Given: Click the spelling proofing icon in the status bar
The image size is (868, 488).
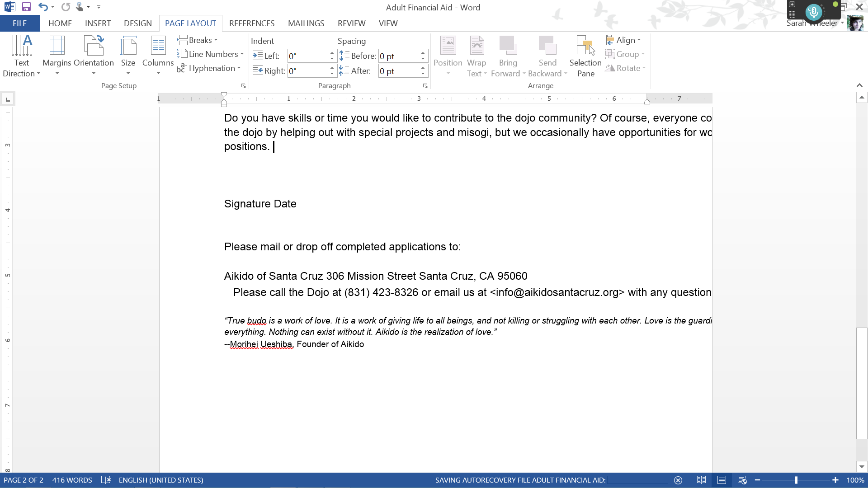Looking at the screenshot, I should 106,480.
